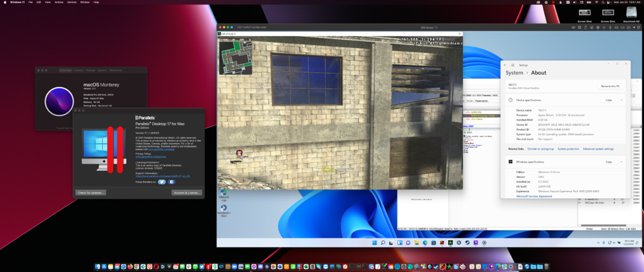Click the macOS Monterey round logo

[59, 102]
